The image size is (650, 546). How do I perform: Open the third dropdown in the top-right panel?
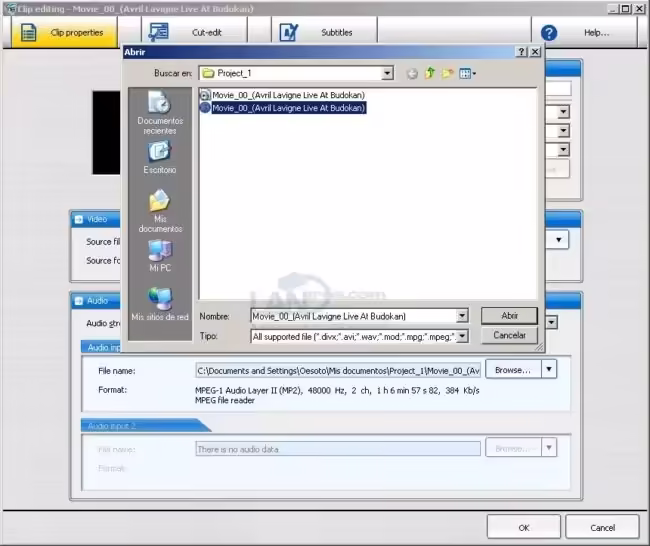pyautogui.click(x=563, y=149)
